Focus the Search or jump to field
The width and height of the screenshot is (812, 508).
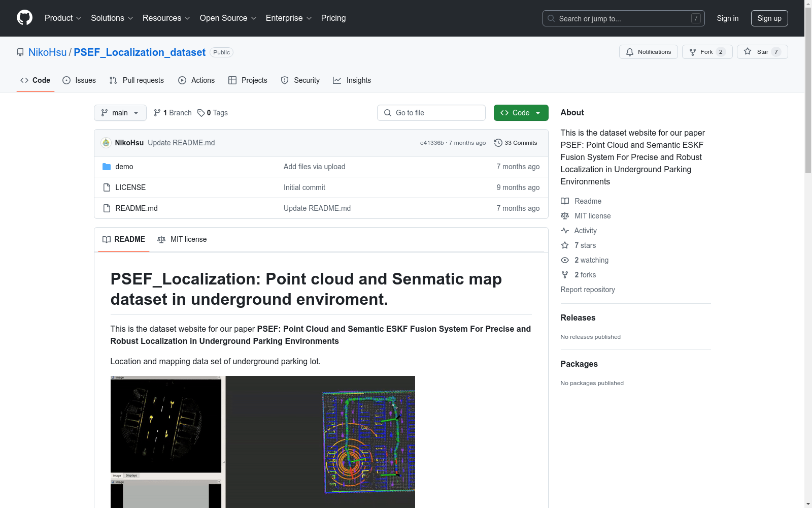[x=623, y=18]
